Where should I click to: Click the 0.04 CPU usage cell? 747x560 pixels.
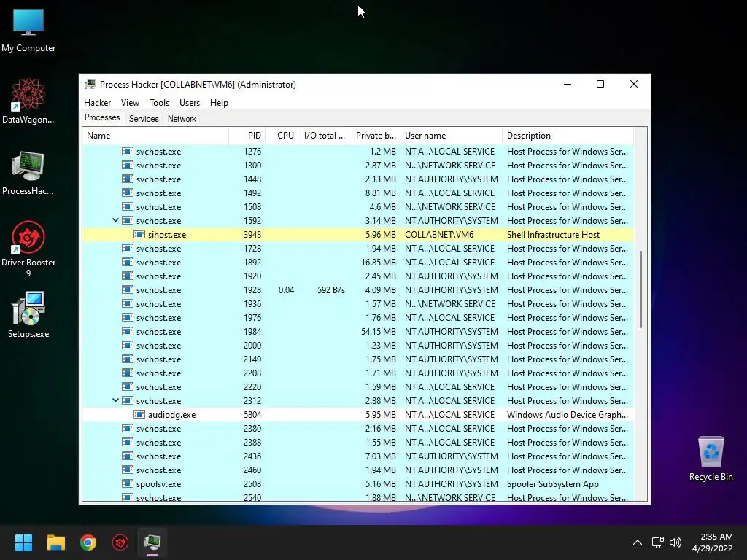[286, 290]
